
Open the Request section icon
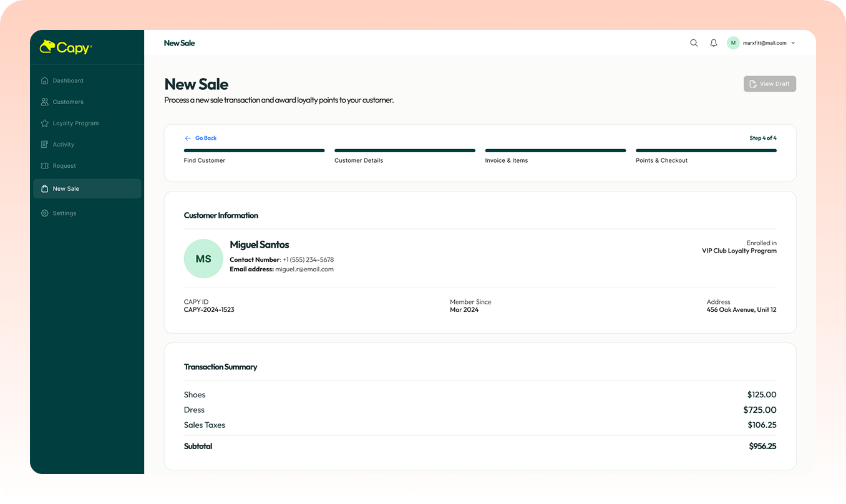click(x=44, y=165)
